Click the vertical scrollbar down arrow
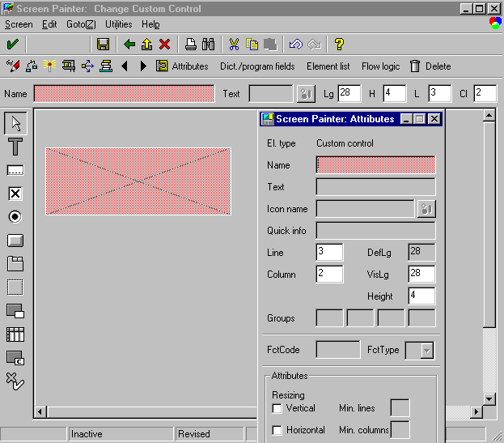This screenshot has width=504, height=443. coord(489,399)
